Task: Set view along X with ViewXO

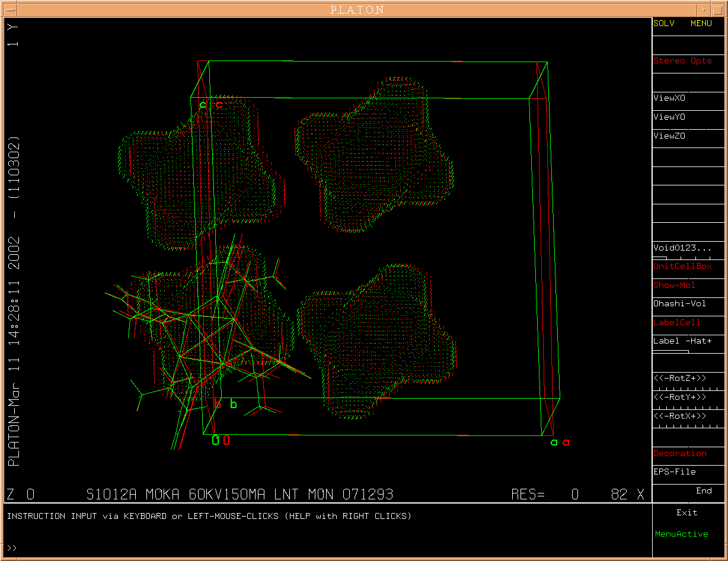Action: click(669, 98)
